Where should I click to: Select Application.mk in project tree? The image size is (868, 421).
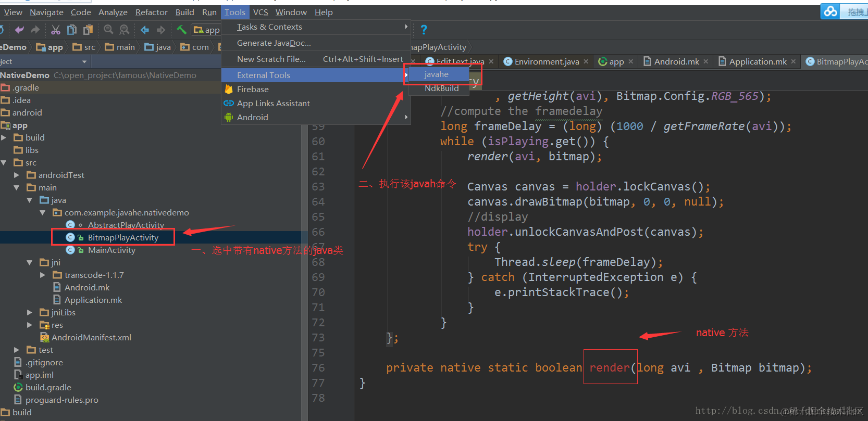[x=93, y=300]
